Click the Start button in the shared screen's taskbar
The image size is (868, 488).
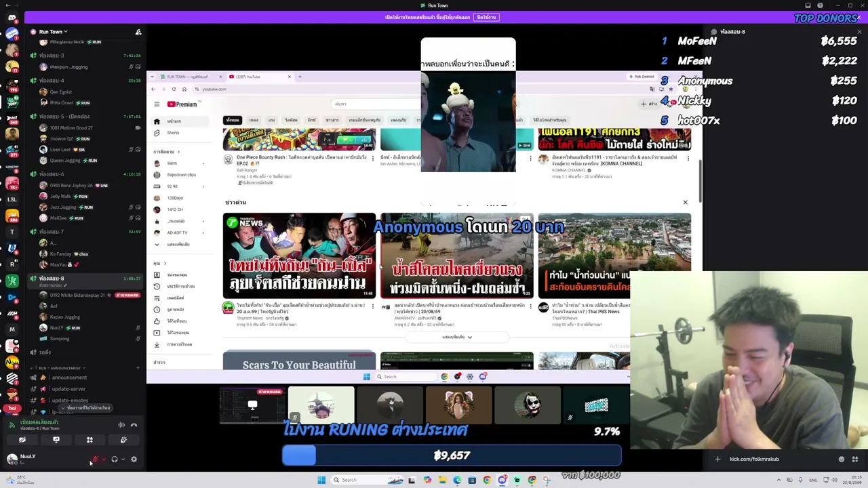tap(366, 377)
